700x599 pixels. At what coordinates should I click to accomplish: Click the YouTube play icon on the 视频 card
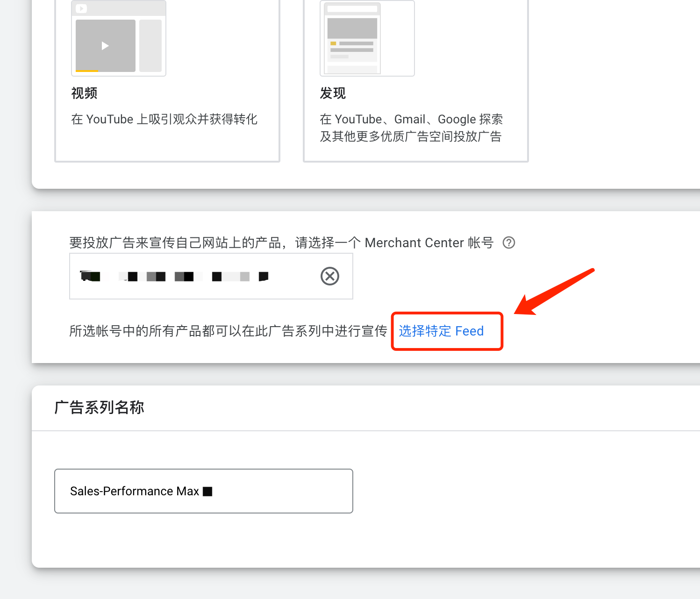81,8
